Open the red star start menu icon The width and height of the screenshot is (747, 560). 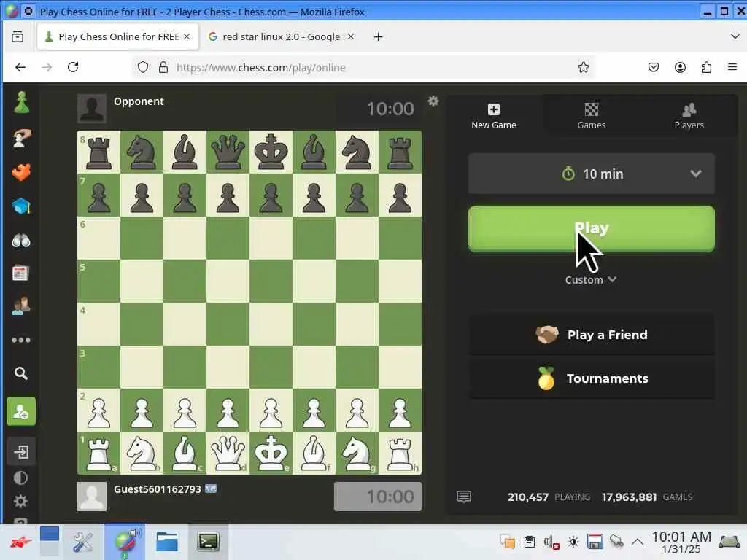click(21, 542)
